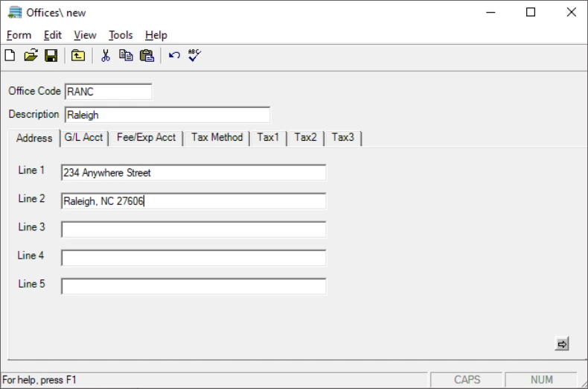Image resolution: width=588 pixels, height=389 pixels.
Task: Focus the Description text field
Action: 167,115
